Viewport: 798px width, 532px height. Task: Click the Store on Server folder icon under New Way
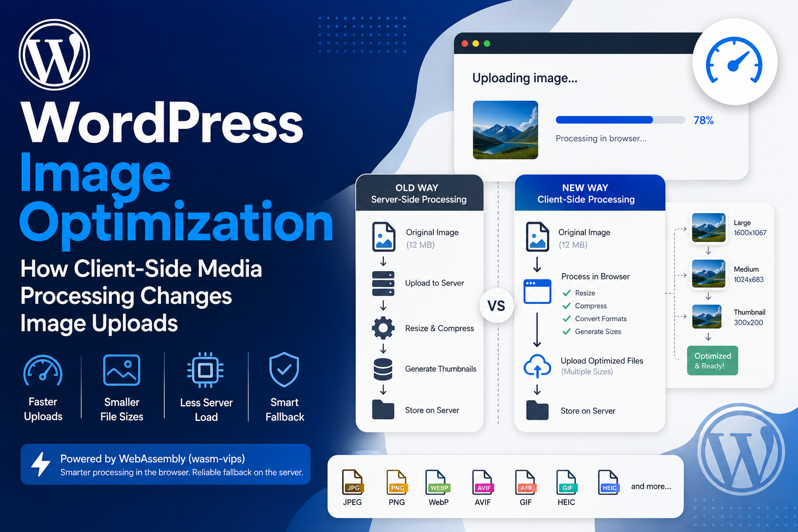click(537, 410)
